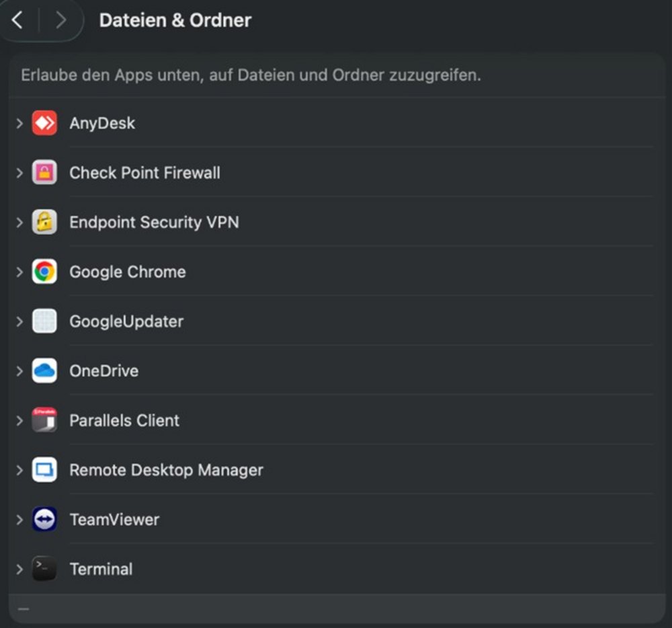Click the Google Chrome logo icon
Image resolution: width=672 pixels, height=628 pixels.
point(44,272)
